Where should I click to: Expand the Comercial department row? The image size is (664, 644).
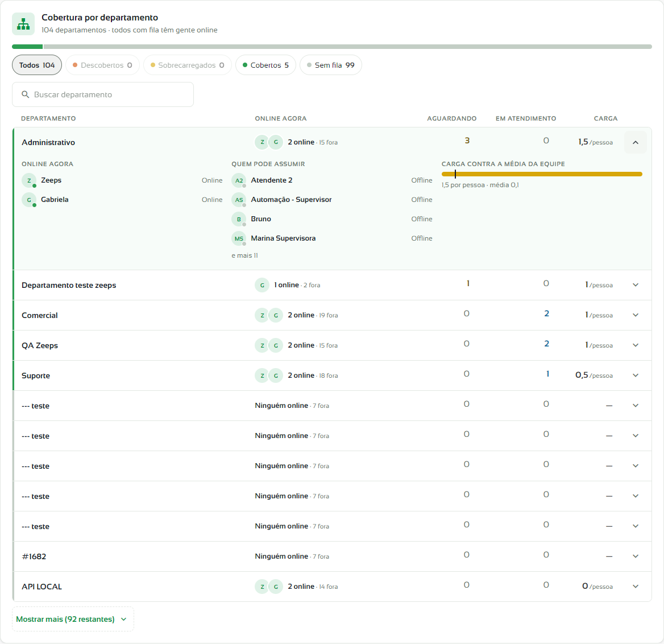click(x=635, y=315)
